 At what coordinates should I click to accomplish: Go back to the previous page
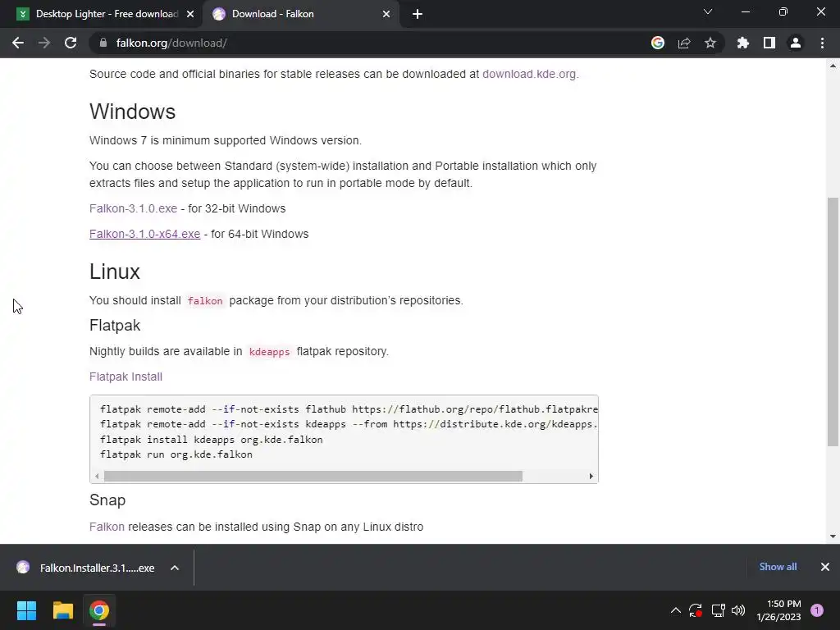coord(18,43)
